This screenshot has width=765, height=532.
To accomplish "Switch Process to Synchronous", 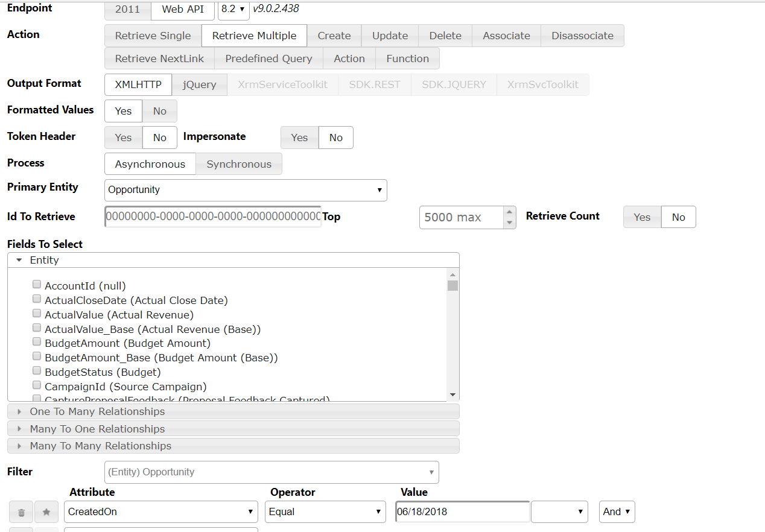I will (x=239, y=164).
